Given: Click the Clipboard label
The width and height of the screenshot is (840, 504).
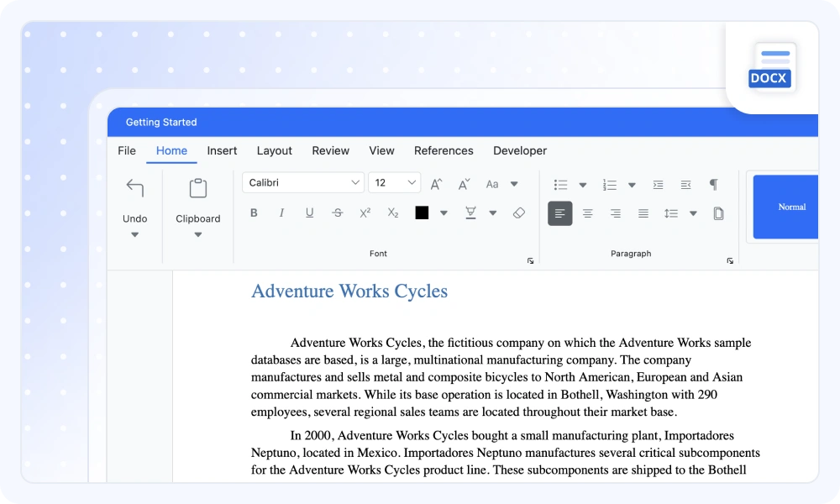Looking at the screenshot, I should click(198, 218).
